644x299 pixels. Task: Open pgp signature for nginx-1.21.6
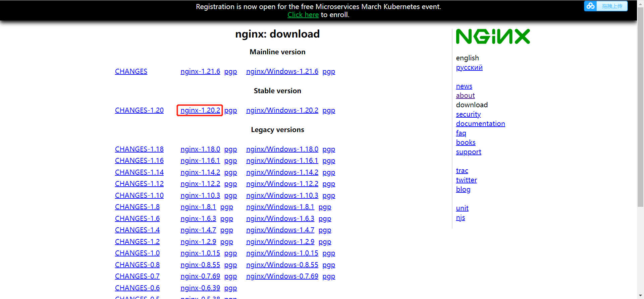[x=230, y=72]
